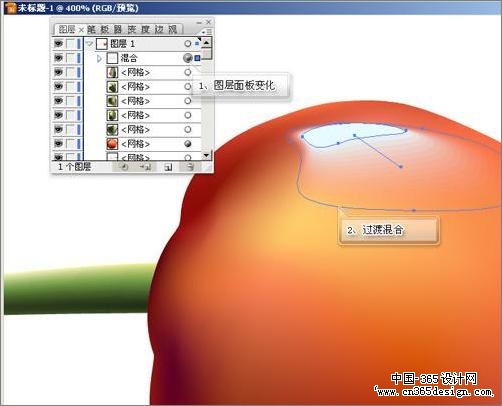Click scroll-up arrow of layers panel

[206, 43]
